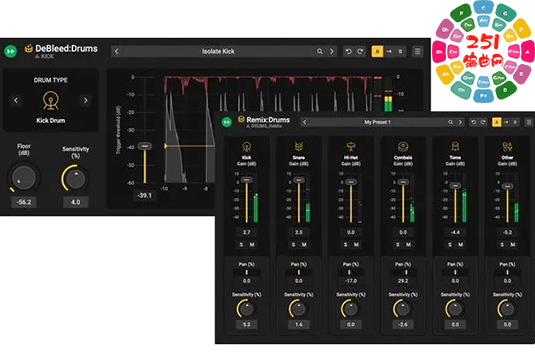Click the threshold value field -39.1
Viewport: 535px width, 363px height.
tap(144, 195)
